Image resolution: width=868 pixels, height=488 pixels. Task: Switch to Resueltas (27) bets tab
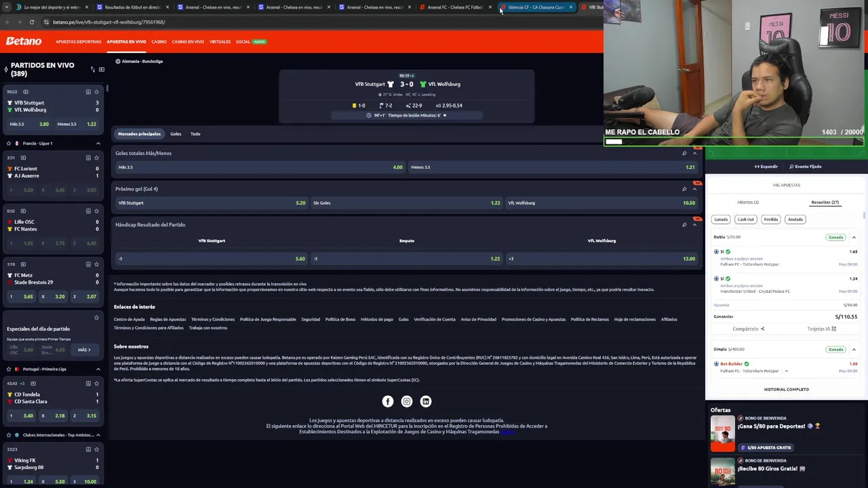pyautogui.click(x=825, y=202)
